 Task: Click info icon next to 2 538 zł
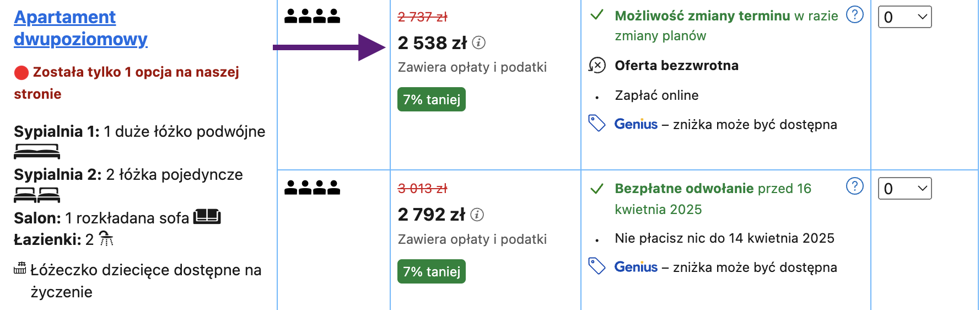pos(479,42)
